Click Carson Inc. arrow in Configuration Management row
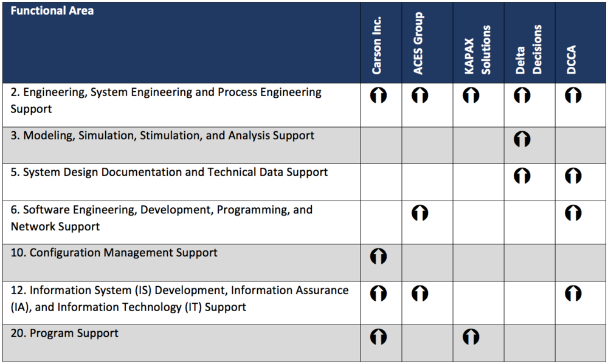Screen dimensions: 608x364 click(x=378, y=256)
